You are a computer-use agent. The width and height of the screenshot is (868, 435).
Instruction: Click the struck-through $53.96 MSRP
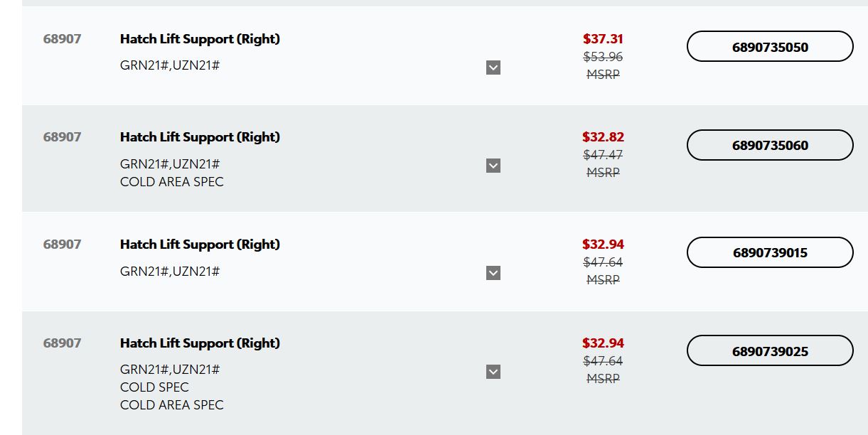pos(603,57)
